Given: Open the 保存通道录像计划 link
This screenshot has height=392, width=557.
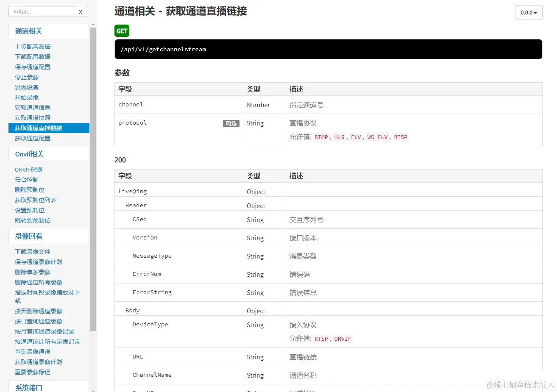Looking at the screenshot, I should click(39, 262).
